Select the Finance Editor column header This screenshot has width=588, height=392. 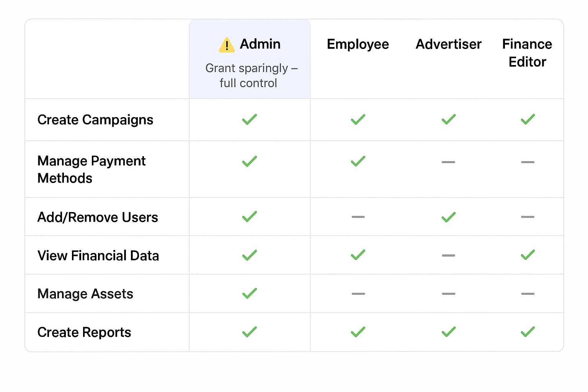527,53
